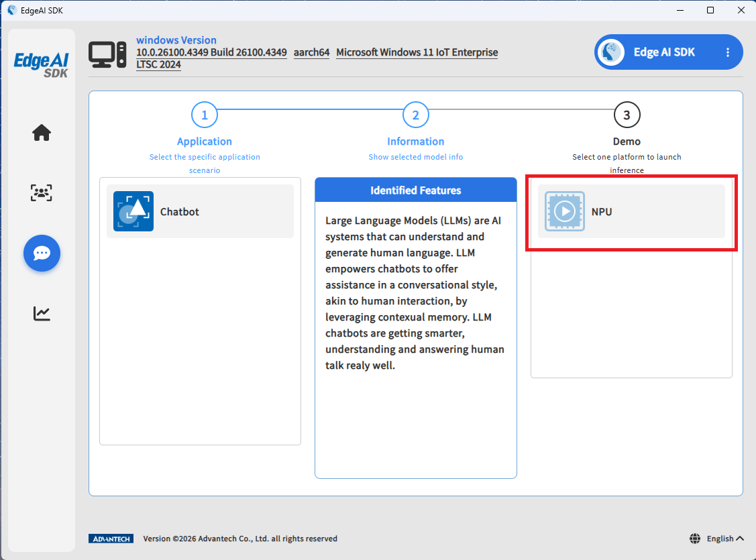
Task: Click the Edge AI SDK blue pill button
Action: tap(668, 52)
